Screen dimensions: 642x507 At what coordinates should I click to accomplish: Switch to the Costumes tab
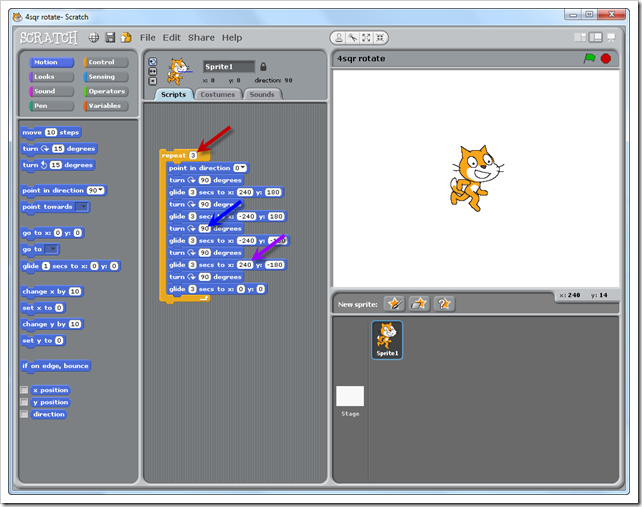click(218, 94)
